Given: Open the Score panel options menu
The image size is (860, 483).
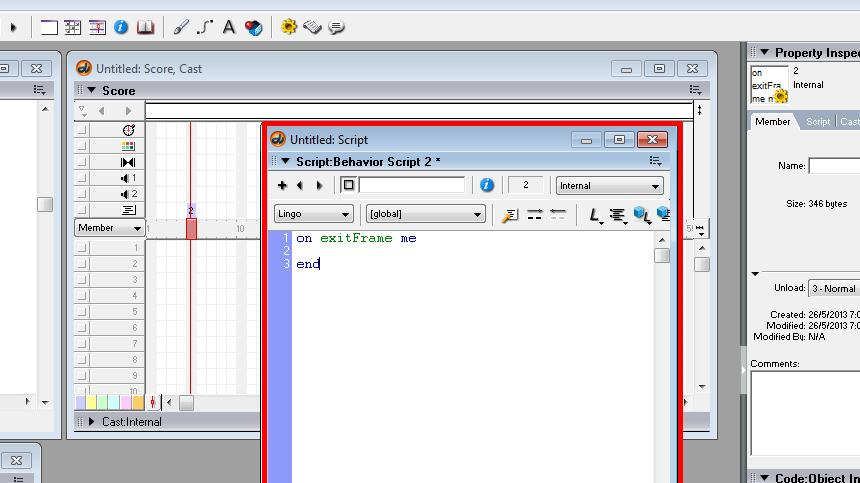Looking at the screenshot, I should point(695,90).
